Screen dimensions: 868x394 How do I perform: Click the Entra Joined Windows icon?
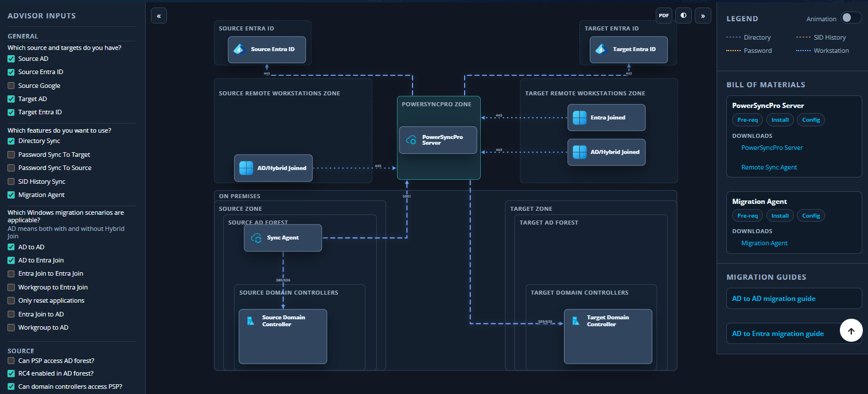579,117
